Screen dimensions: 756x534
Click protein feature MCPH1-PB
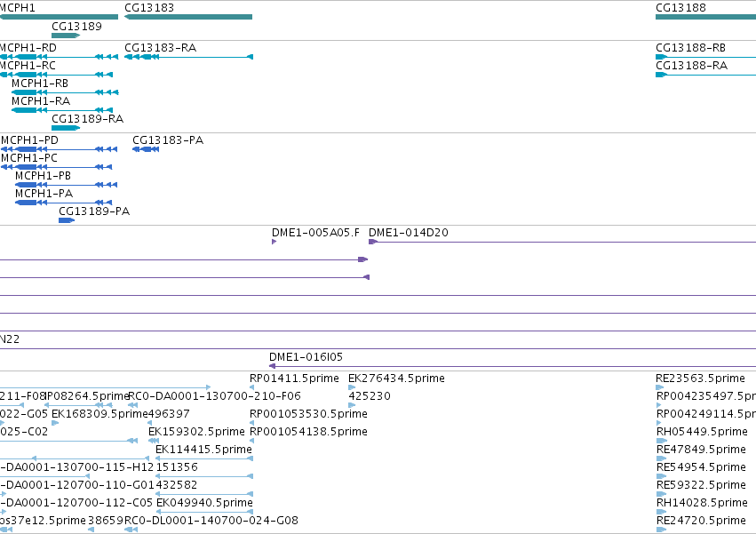pos(66,185)
